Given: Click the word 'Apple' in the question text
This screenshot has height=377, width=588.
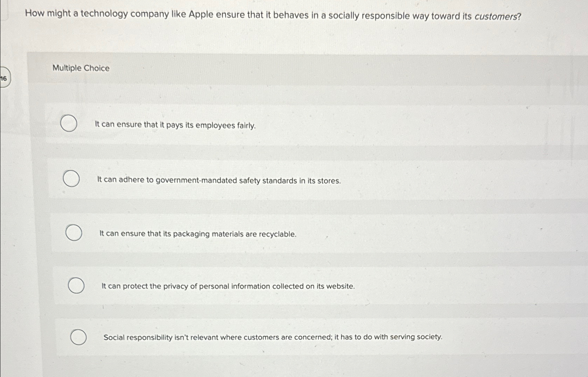Looking at the screenshot, I should coord(202,14).
